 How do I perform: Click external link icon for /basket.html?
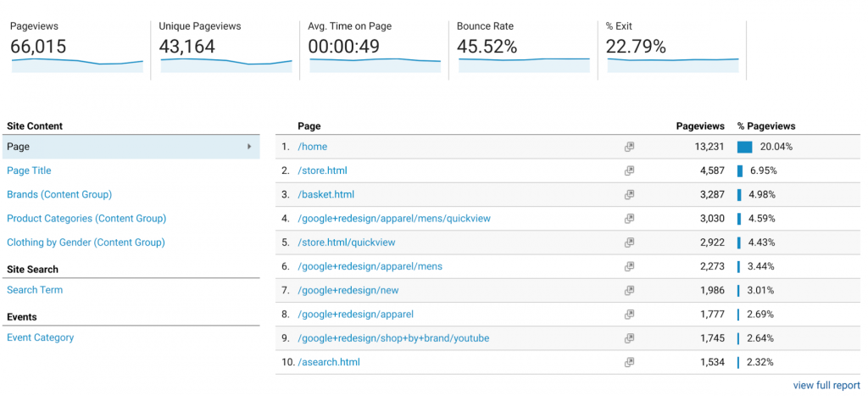point(629,194)
